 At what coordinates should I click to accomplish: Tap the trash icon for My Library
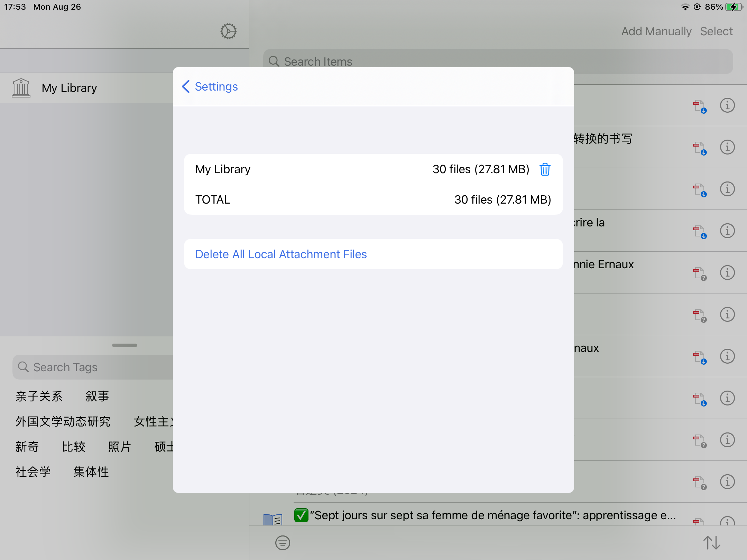click(545, 169)
